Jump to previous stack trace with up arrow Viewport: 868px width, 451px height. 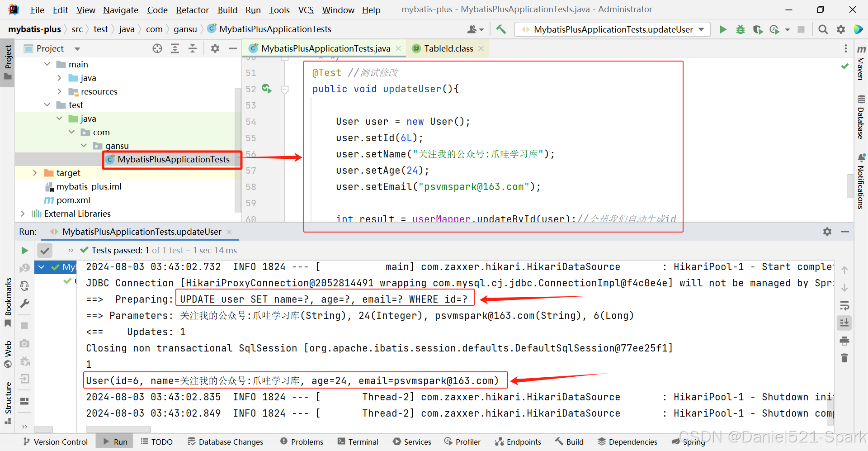[844, 270]
